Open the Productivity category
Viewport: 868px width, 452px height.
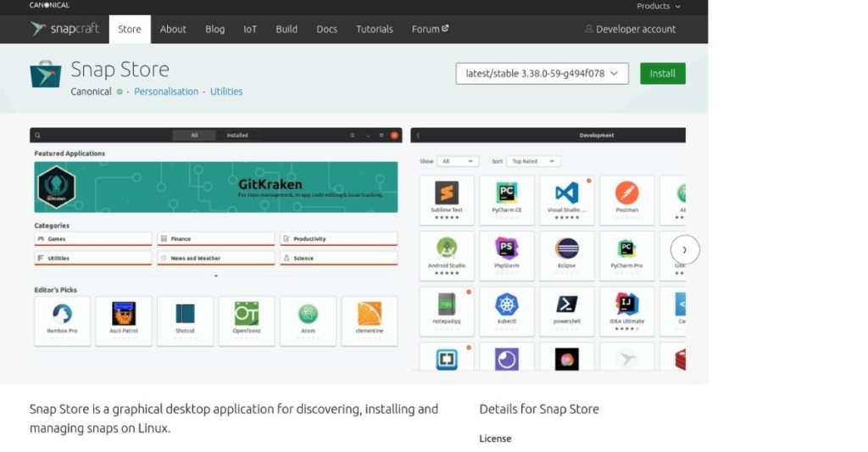coord(339,239)
